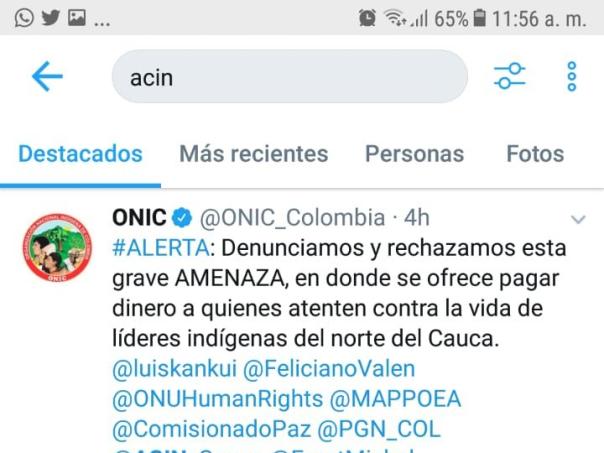Tap the ONIC verified badge

tap(181, 218)
